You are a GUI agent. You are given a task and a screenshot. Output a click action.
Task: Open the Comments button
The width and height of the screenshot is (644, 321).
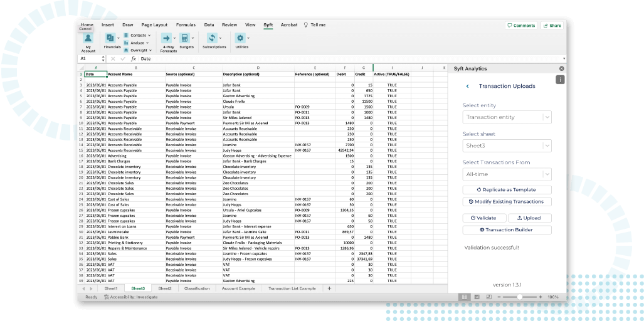521,26
